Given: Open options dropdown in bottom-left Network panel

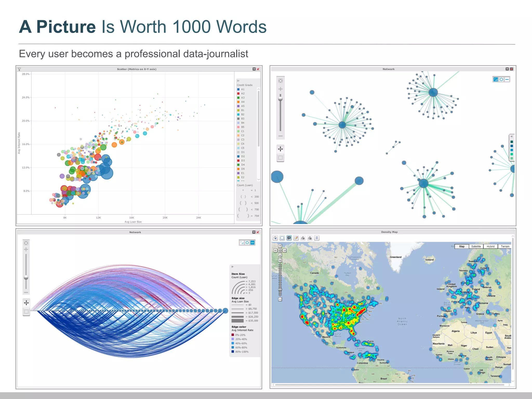Looking at the screenshot, I should tap(254, 232).
